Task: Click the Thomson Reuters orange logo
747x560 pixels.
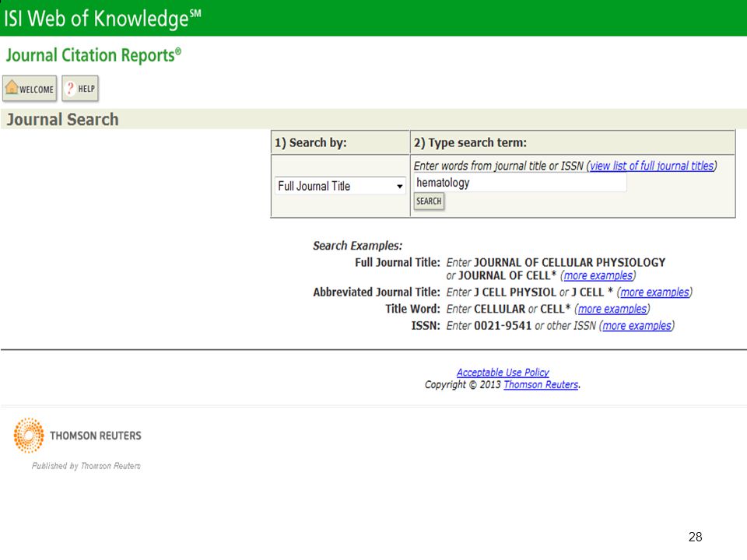Action: click(29, 436)
